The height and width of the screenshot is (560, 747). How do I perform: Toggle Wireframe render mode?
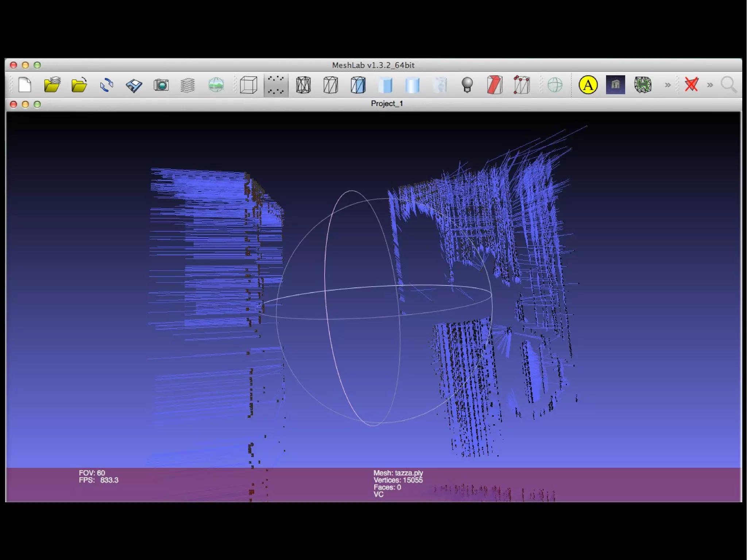click(303, 85)
